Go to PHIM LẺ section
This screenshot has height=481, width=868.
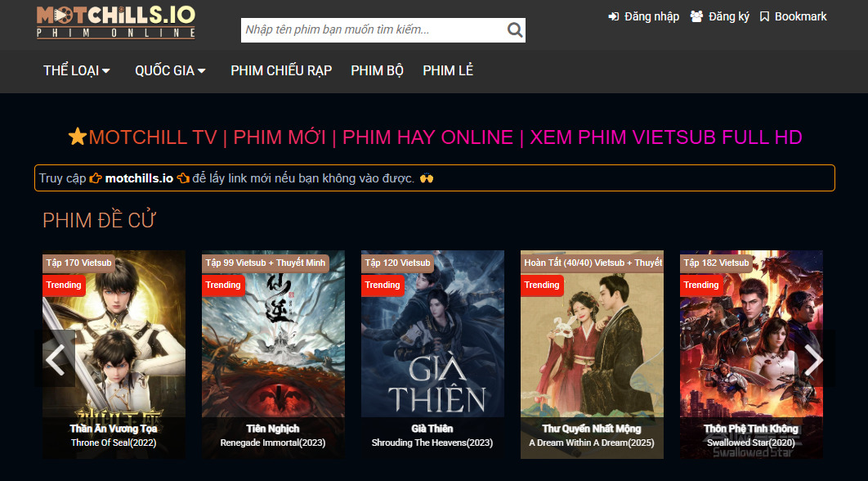click(448, 71)
